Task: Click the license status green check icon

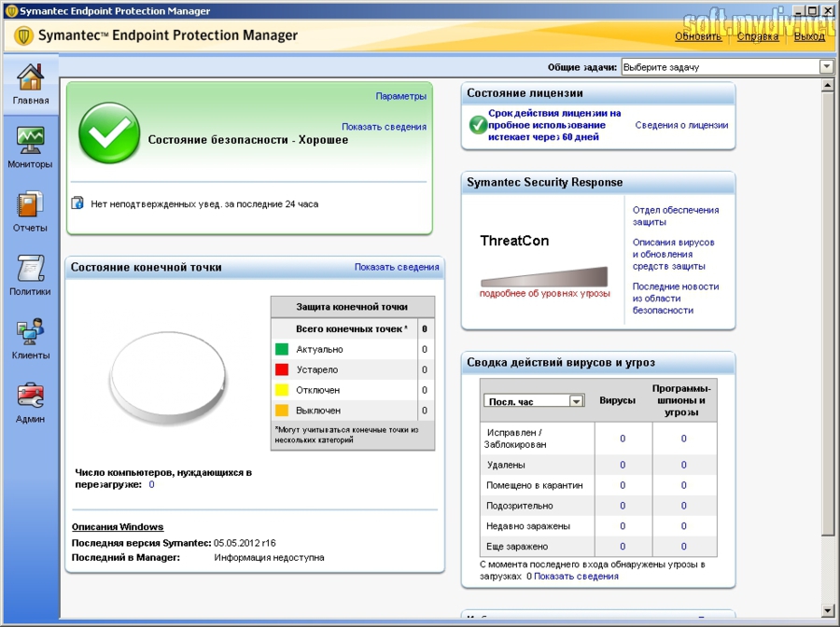Action: tap(477, 125)
